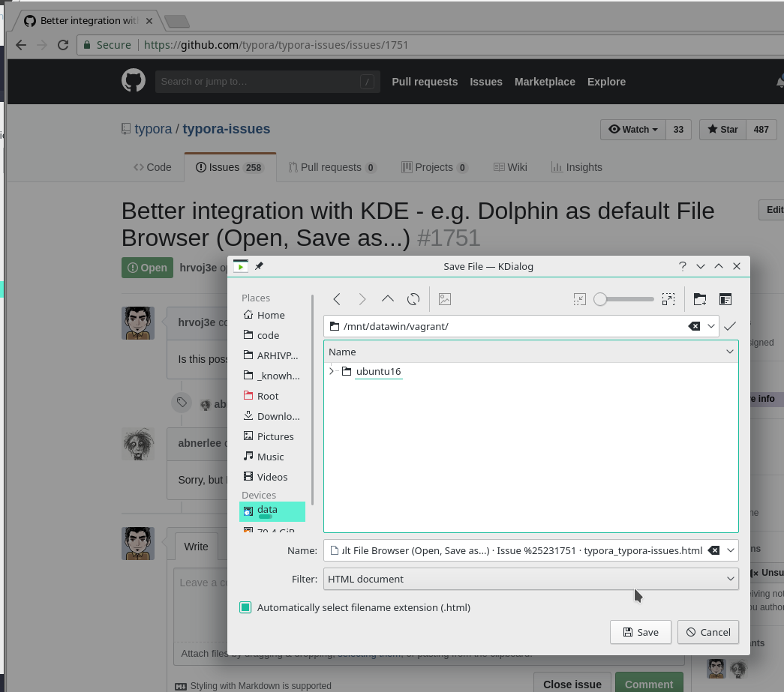Viewport: 784px width, 692px height.
Task: Reload the current folder view
Action: [x=413, y=298]
